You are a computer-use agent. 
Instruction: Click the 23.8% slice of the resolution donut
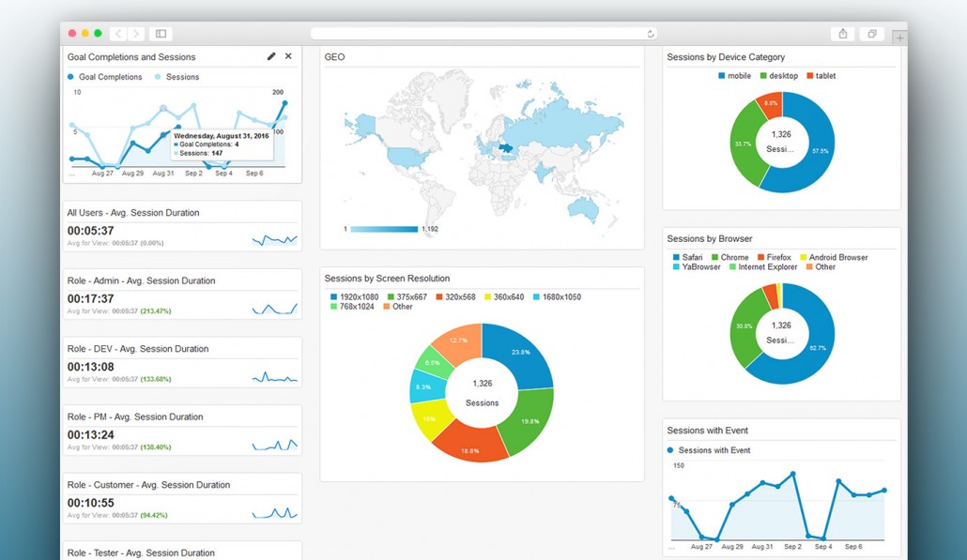[521, 353]
